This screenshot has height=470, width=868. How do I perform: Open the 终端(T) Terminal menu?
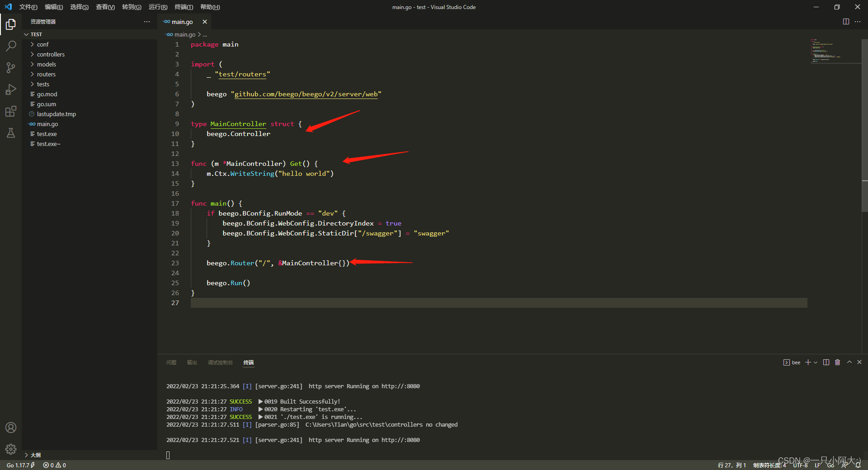pos(184,7)
